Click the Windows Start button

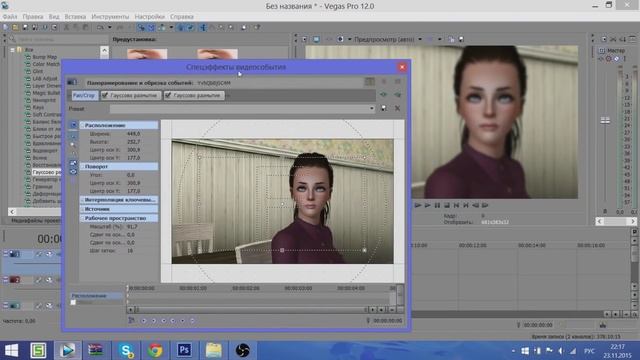click(11, 350)
